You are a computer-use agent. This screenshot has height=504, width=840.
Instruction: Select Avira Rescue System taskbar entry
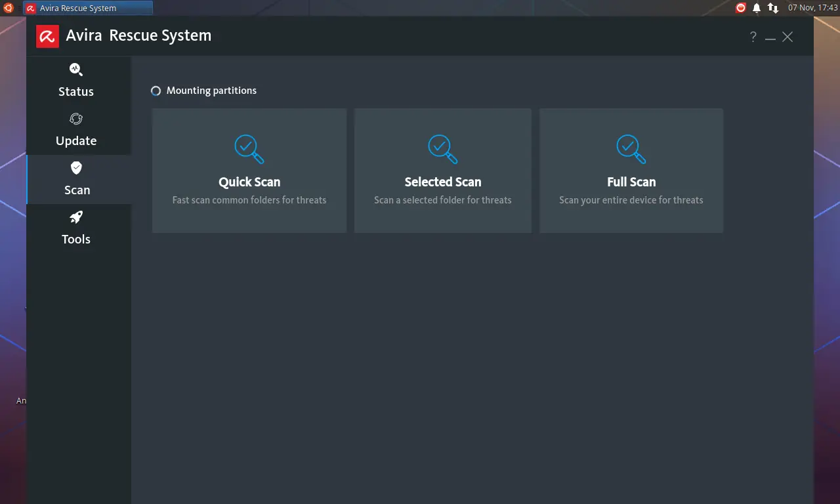coord(88,8)
